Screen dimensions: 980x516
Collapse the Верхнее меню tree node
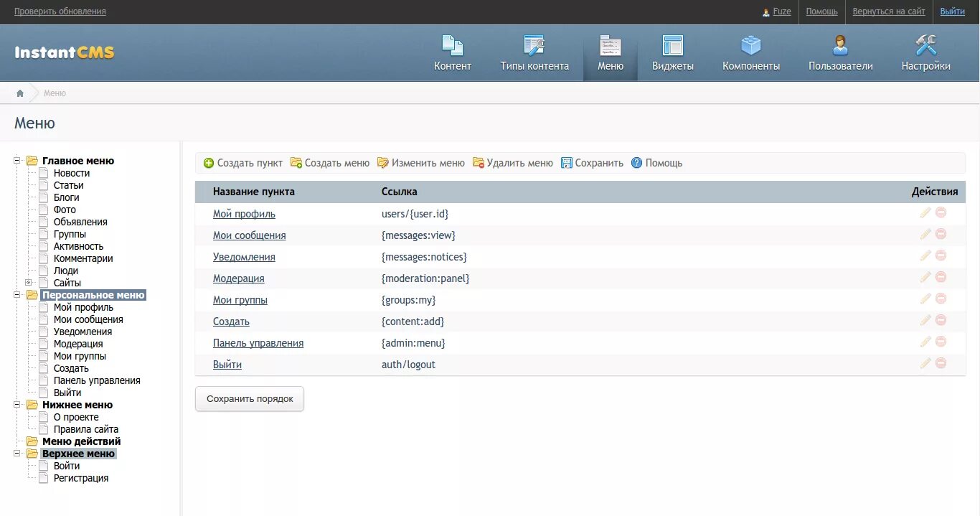(17, 454)
